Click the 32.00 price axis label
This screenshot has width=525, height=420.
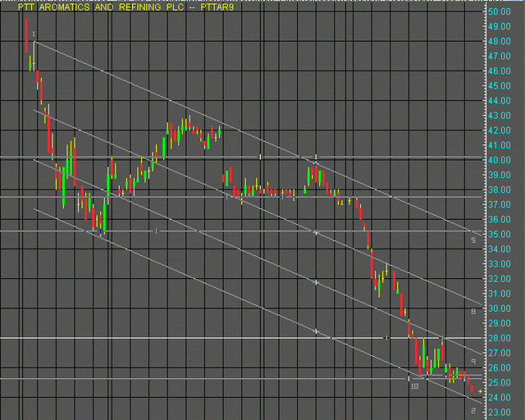click(500, 279)
